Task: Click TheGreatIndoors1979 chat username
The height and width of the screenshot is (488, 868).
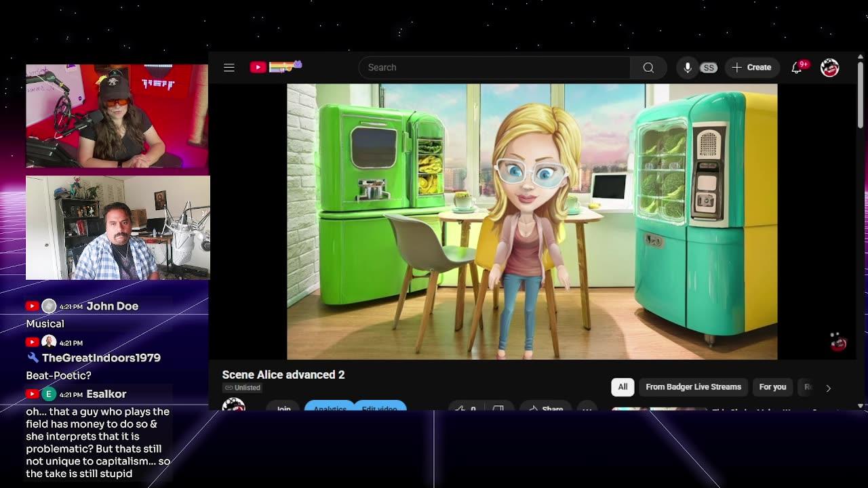Action: (101, 358)
